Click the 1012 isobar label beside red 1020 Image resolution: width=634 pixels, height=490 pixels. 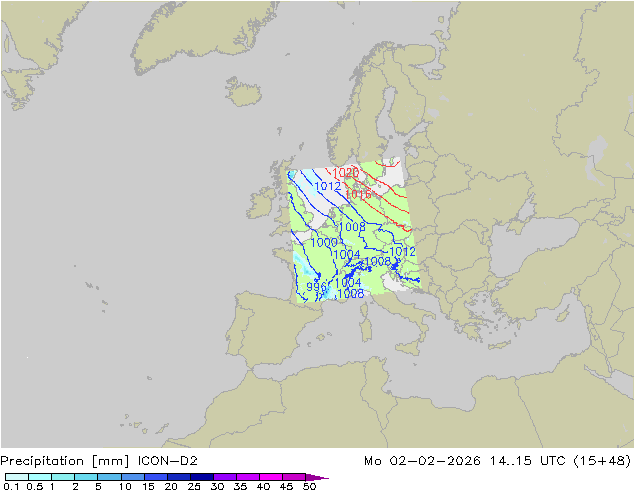pyautogui.click(x=328, y=186)
